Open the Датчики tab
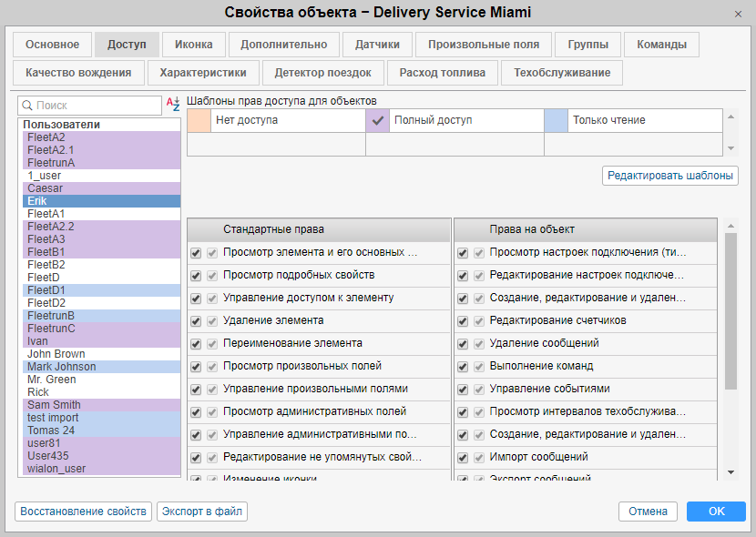Image resolution: width=756 pixels, height=537 pixels. tap(377, 44)
